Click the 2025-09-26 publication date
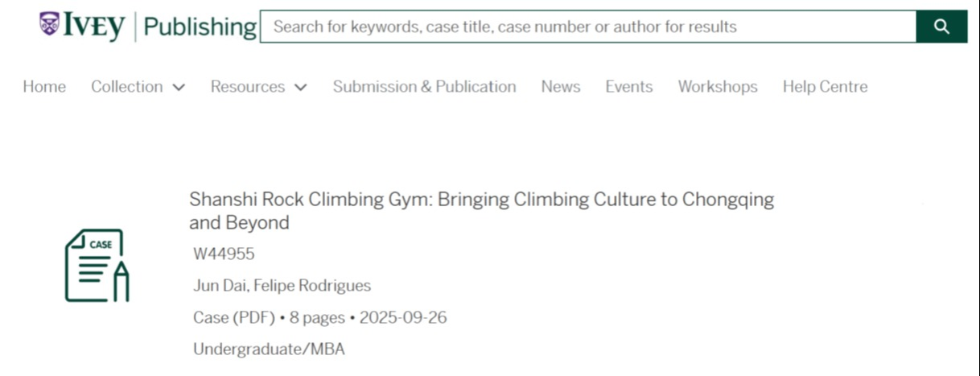Image resolution: width=980 pixels, height=376 pixels. [x=403, y=317]
